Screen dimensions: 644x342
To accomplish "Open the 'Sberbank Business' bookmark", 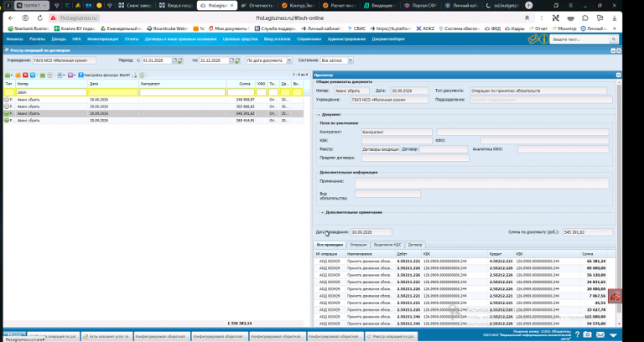I will click(x=28, y=28).
